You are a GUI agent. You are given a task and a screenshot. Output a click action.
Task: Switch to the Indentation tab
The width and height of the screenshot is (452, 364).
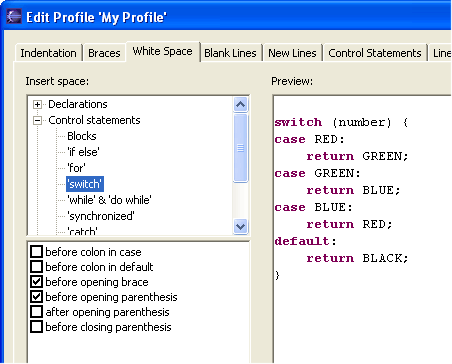[48, 53]
